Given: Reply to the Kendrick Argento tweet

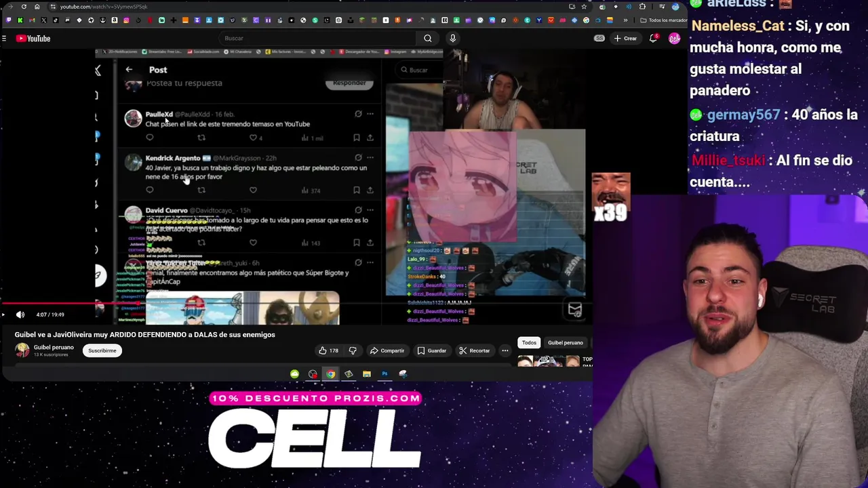Looking at the screenshot, I should [150, 190].
